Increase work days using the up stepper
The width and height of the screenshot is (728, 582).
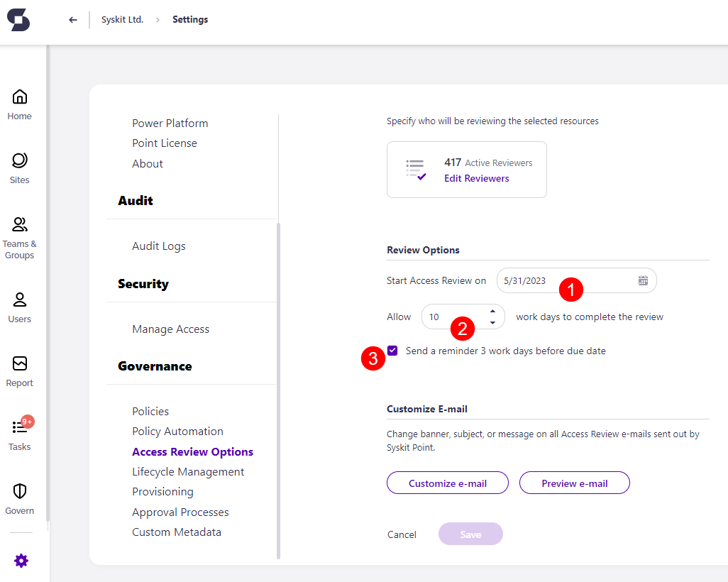pos(493,311)
